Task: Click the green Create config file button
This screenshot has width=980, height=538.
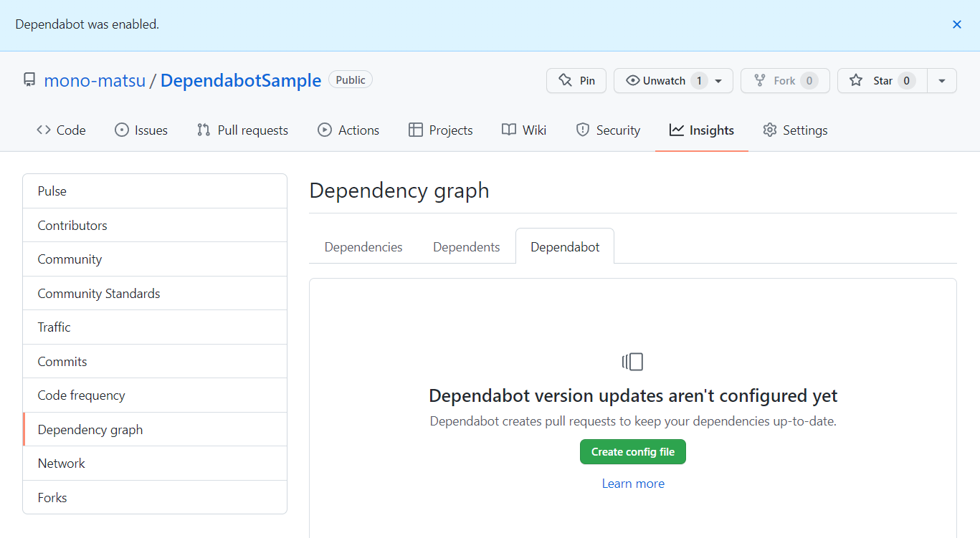Action: (633, 451)
